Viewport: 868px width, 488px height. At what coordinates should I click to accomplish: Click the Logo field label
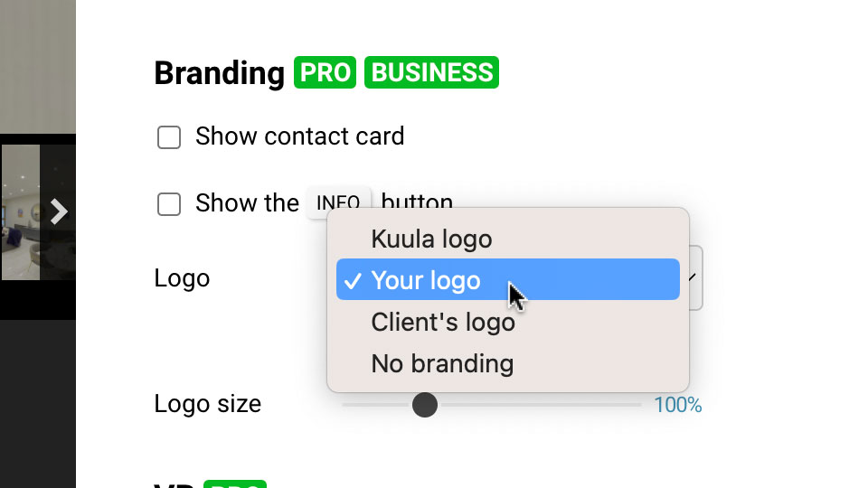point(182,277)
